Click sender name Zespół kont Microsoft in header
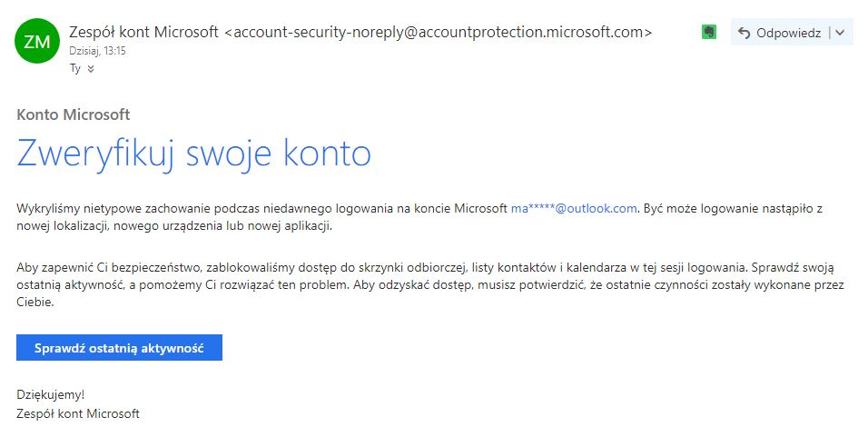This screenshot has height=427, width=868. pyautogui.click(x=143, y=32)
